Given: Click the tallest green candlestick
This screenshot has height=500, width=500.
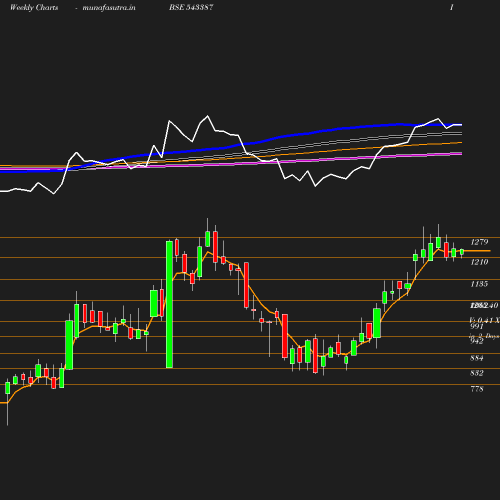Looking at the screenshot, I should point(169,304).
